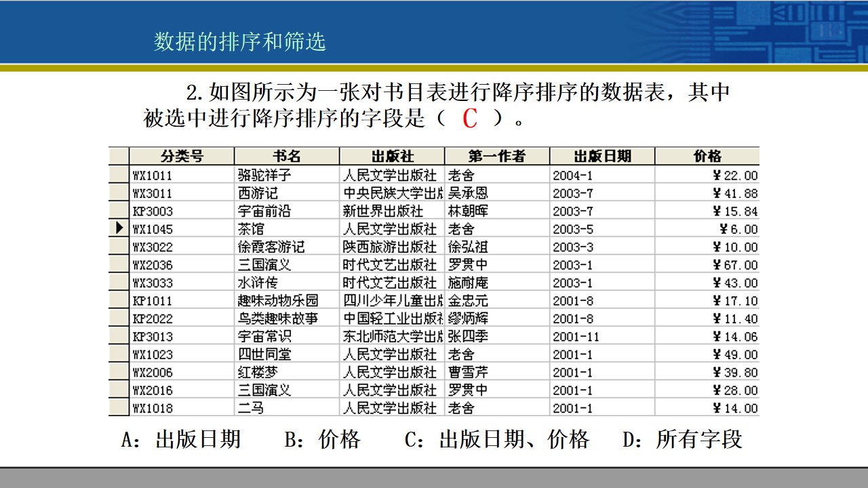Click publisher 新世界出版社

coord(383,211)
